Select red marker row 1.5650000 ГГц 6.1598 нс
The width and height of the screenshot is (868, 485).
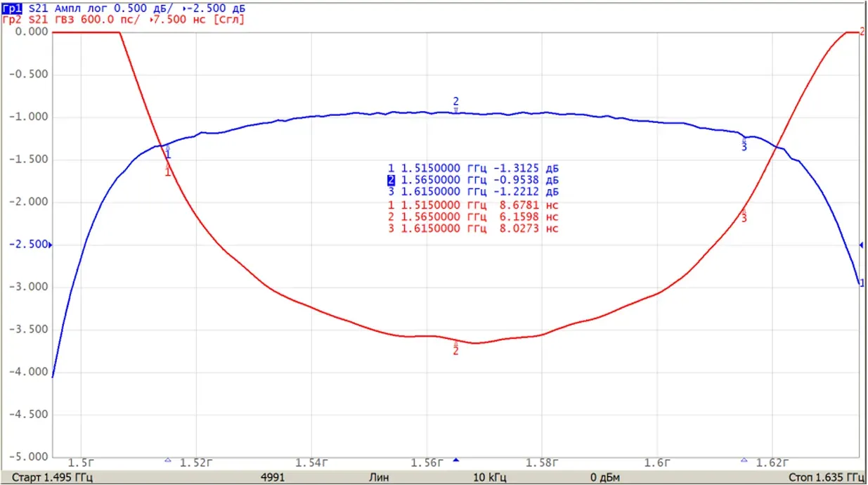[x=474, y=216]
